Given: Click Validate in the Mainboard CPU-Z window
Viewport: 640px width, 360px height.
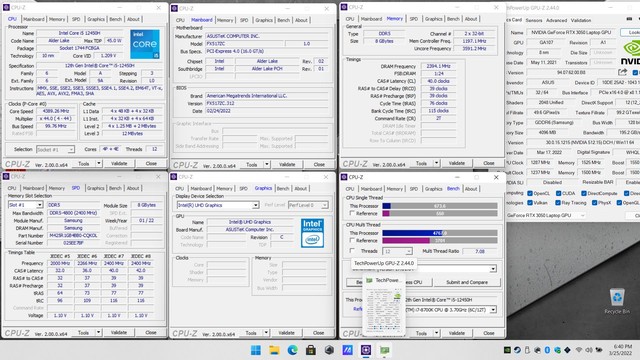Looking at the screenshot, I should pos(287,164).
